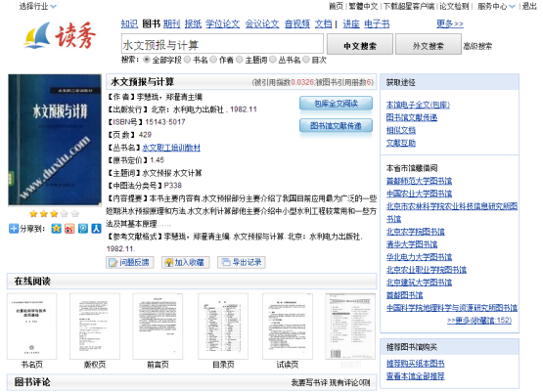This screenshot has width=543, height=392.
Task: Click the blue plus share icon
Action: (x=14, y=229)
